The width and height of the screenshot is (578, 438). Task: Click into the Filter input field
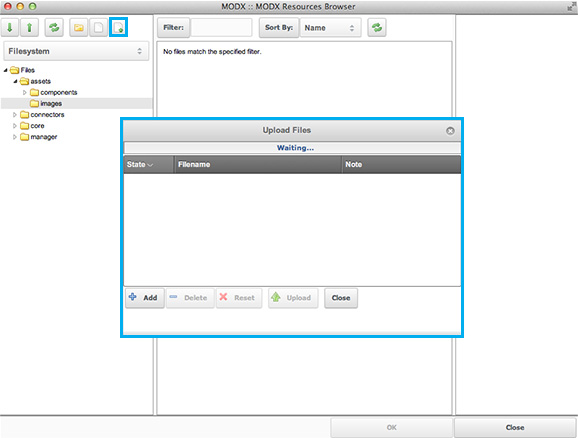222,28
